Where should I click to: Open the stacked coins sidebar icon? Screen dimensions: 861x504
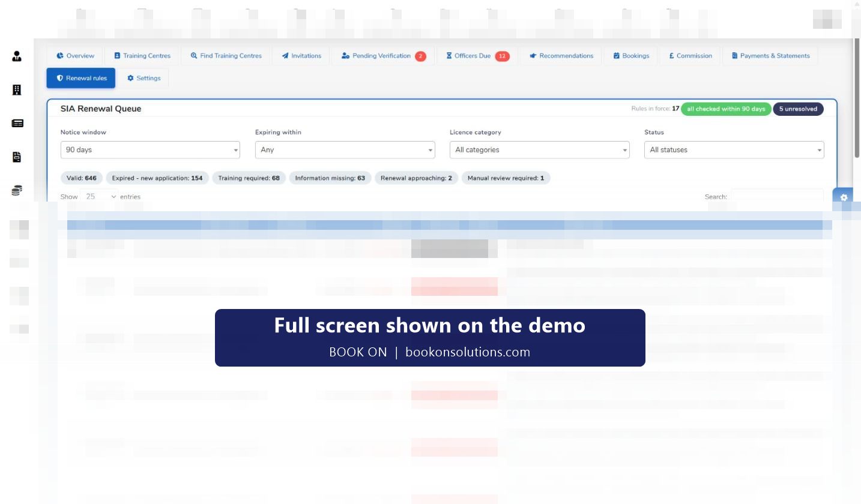17,191
